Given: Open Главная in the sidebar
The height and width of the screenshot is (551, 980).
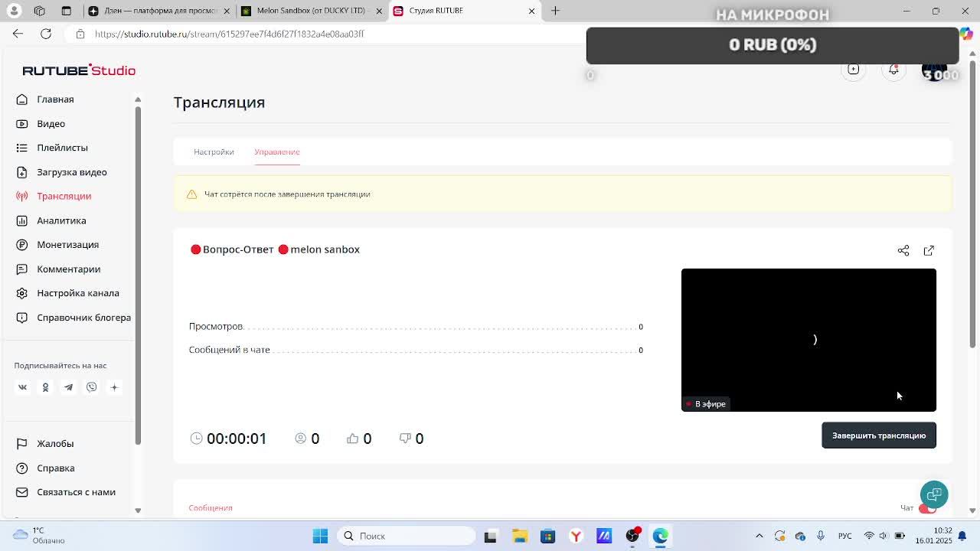Looking at the screenshot, I should pyautogui.click(x=55, y=99).
